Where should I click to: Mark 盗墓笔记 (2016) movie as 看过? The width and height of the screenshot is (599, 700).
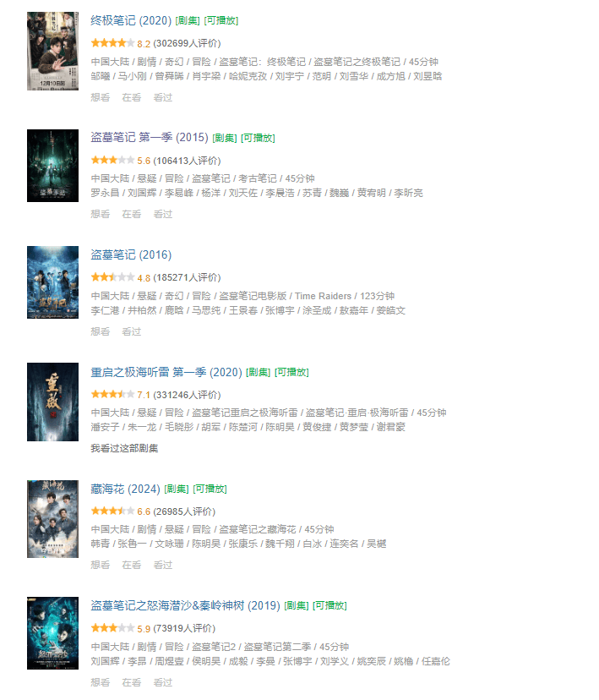pyautogui.click(x=132, y=331)
